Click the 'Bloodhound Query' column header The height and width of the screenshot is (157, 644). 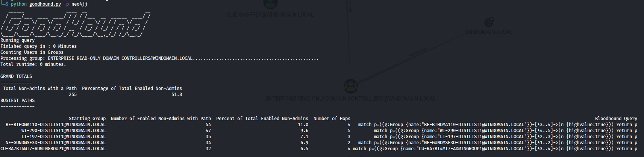point(616,119)
